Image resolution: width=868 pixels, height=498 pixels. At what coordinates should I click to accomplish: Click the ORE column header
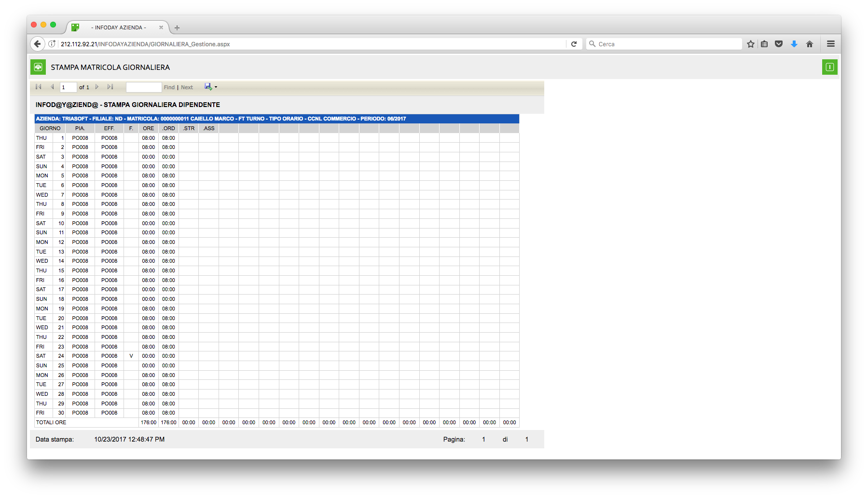149,128
